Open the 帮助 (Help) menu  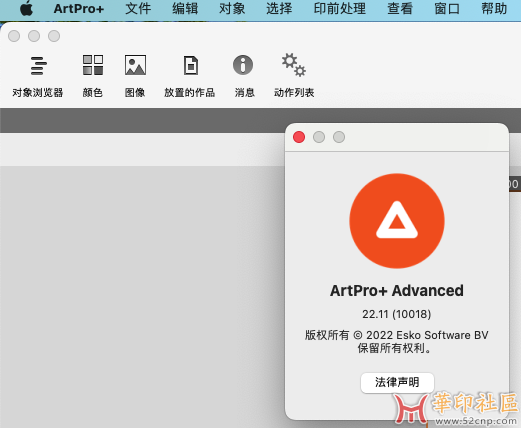[x=494, y=9]
